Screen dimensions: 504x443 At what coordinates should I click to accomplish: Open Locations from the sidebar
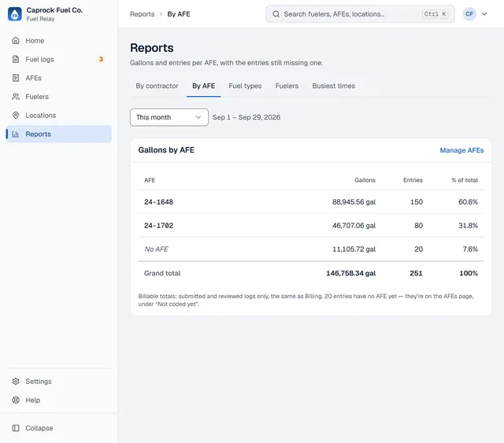(59, 115)
